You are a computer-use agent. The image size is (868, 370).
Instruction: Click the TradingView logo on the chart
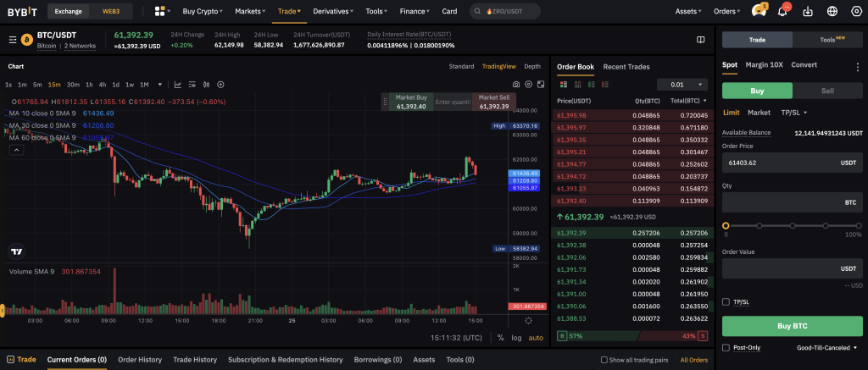(x=17, y=251)
